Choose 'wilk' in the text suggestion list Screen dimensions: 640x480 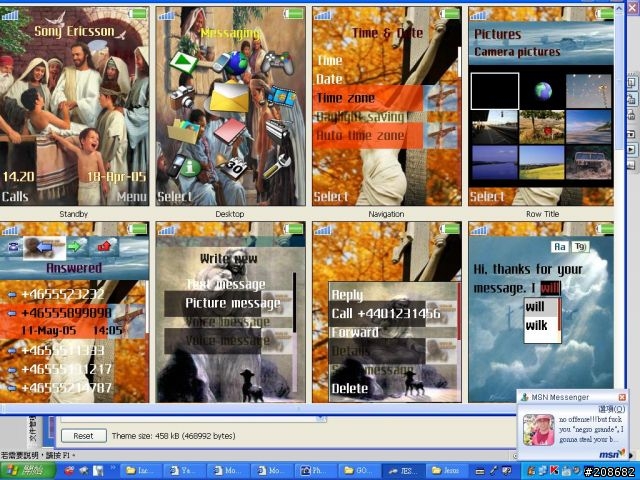(x=536, y=326)
